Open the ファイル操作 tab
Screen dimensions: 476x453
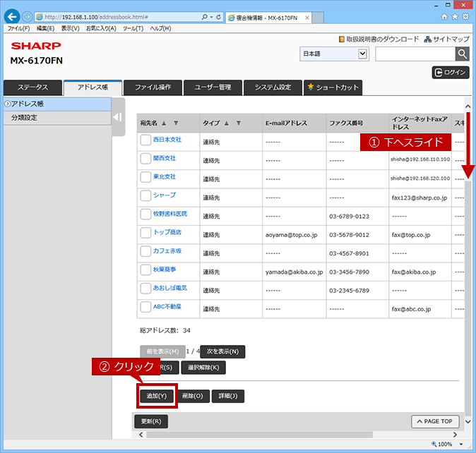[x=153, y=87]
